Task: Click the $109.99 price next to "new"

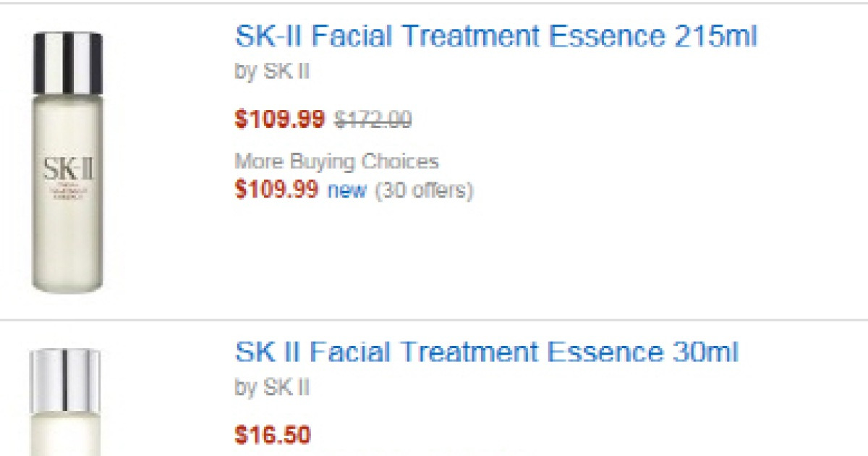Action: 276,190
